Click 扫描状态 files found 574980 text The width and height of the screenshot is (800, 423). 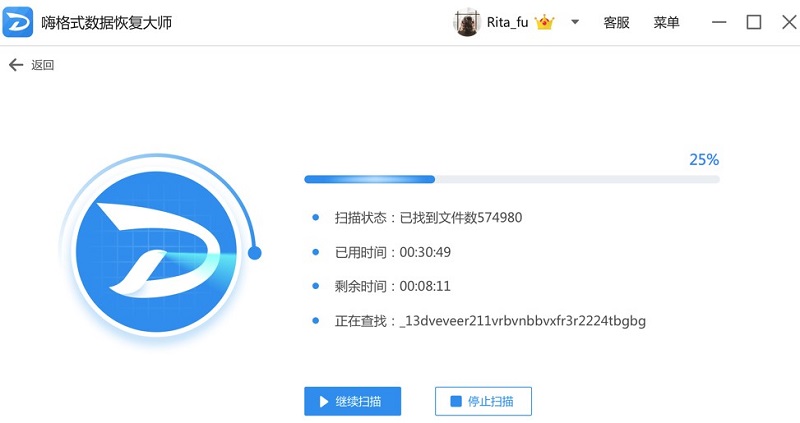coord(428,218)
